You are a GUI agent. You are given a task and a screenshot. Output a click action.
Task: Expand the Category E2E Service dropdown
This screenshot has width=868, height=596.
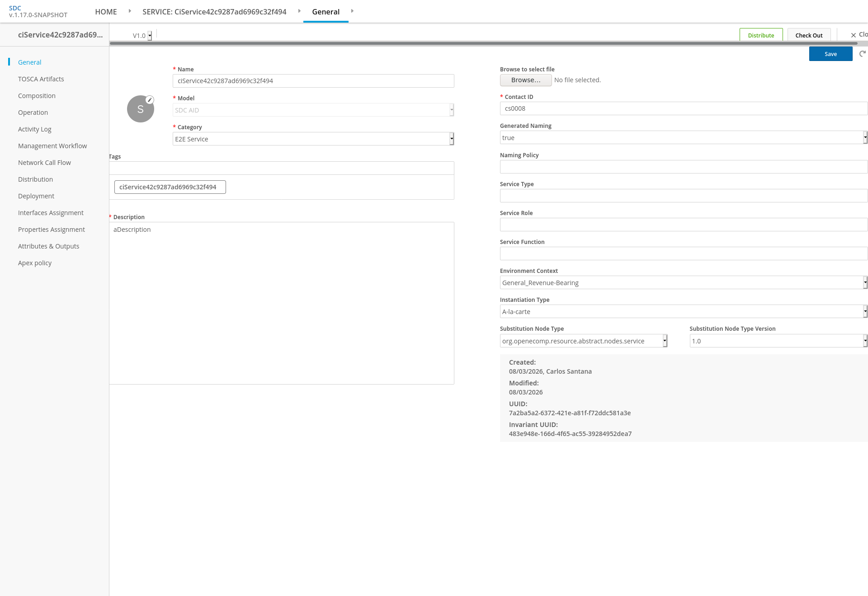313,139
